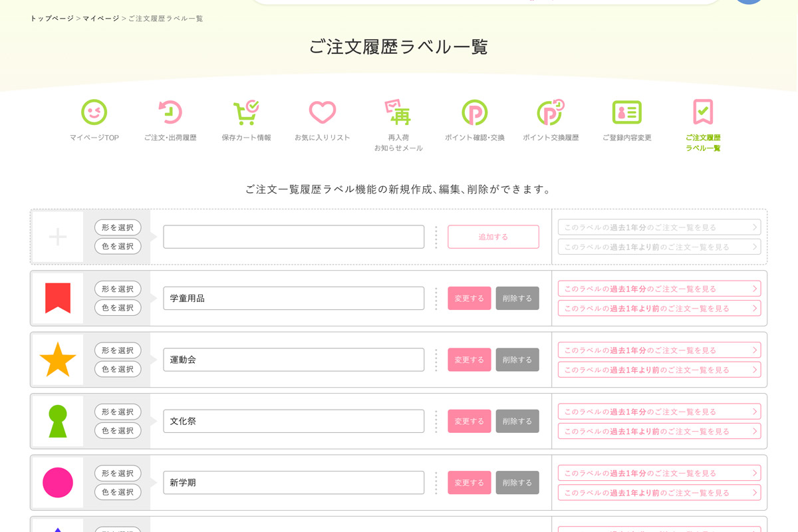The height and width of the screenshot is (532, 798).
Task: Open お気に入りリスト heart icon
Action: [x=322, y=112]
